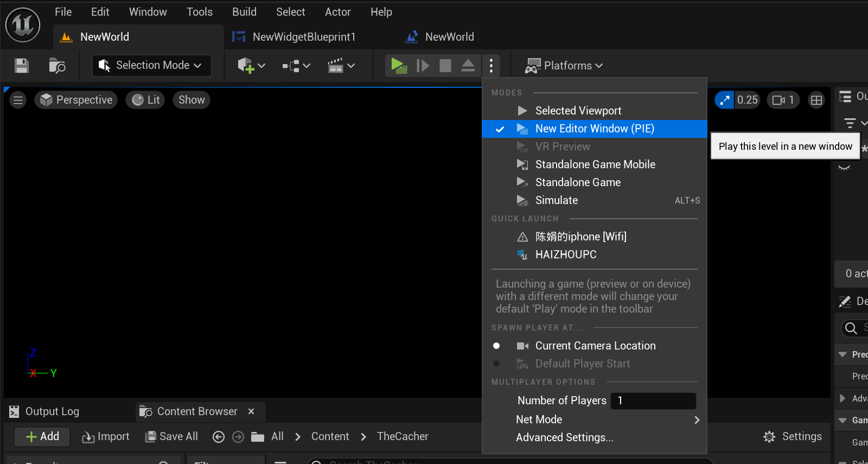The height and width of the screenshot is (464, 868).
Task: Open the Lit view mode dropdown
Action: tap(145, 100)
